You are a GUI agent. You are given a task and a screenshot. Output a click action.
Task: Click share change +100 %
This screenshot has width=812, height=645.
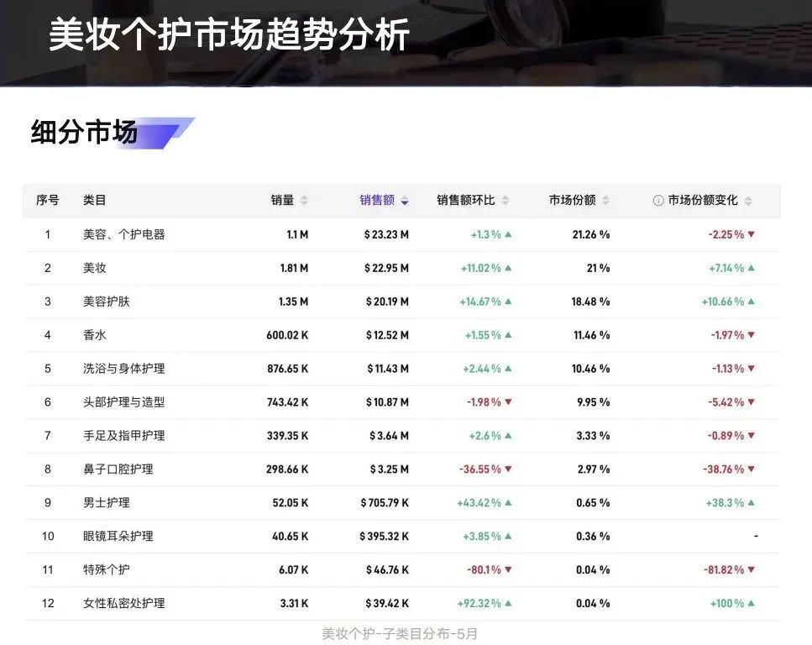coord(727,603)
